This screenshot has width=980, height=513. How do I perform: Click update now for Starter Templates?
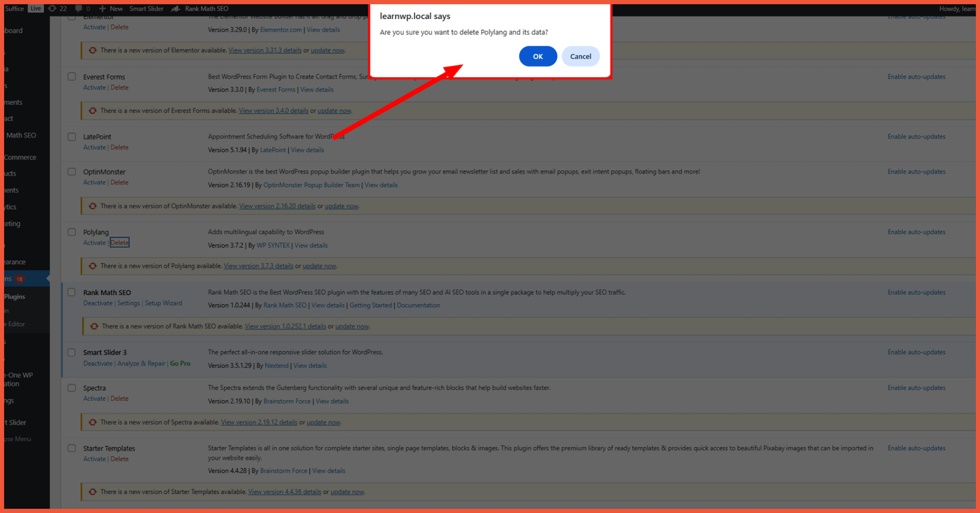(x=347, y=492)
